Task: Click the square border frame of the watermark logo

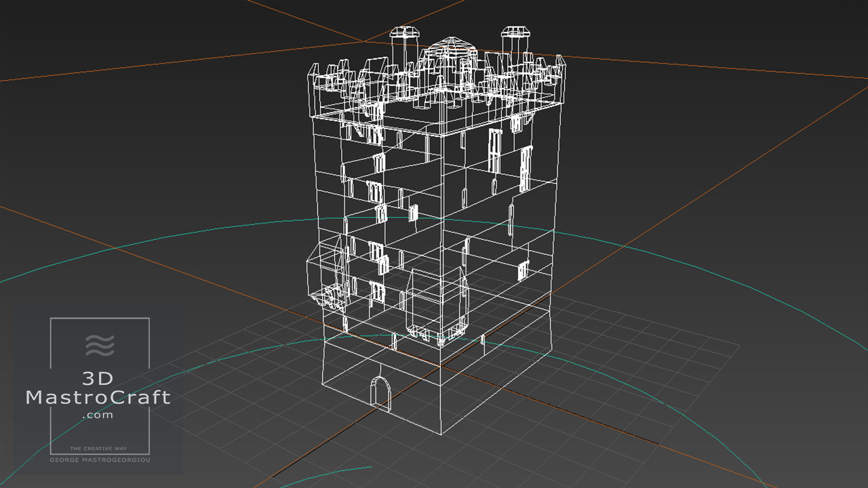Action: pyautogui.click(x=51, y=380)
